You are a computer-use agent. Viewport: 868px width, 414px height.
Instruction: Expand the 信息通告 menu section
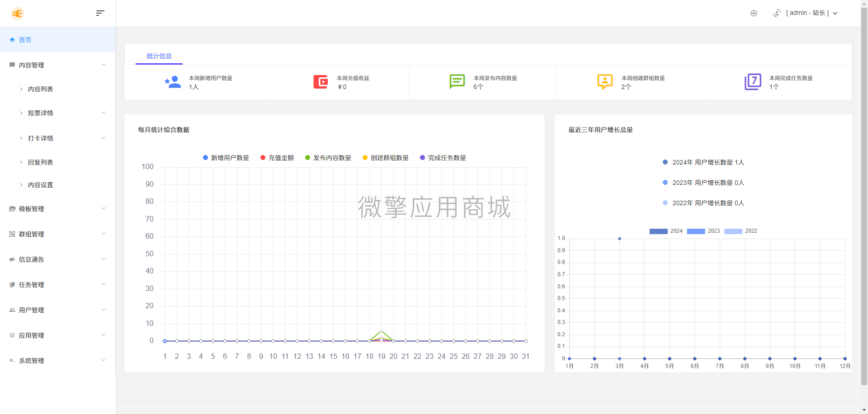click(104, 259)
